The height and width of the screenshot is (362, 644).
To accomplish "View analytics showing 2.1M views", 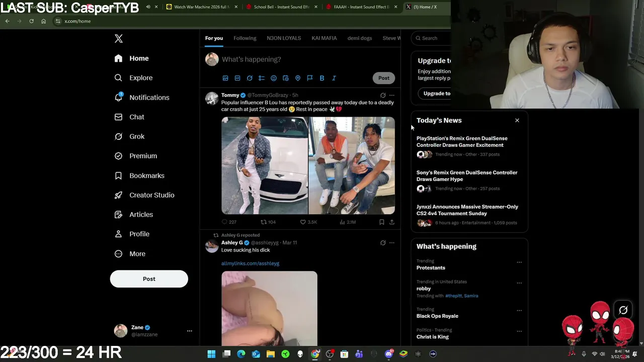I will coord(348,222).
